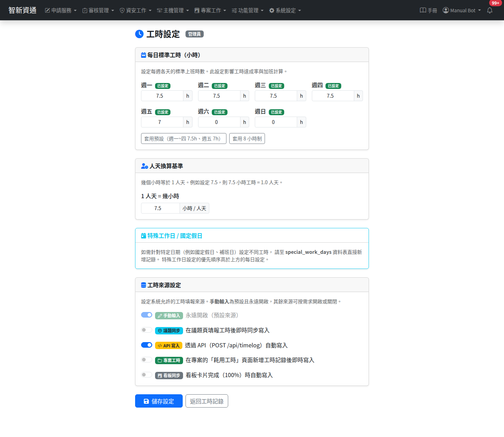Click the 看板同步 source badge
The width and height of the screenshot is (504, 437).
click(x=169, y=375)
